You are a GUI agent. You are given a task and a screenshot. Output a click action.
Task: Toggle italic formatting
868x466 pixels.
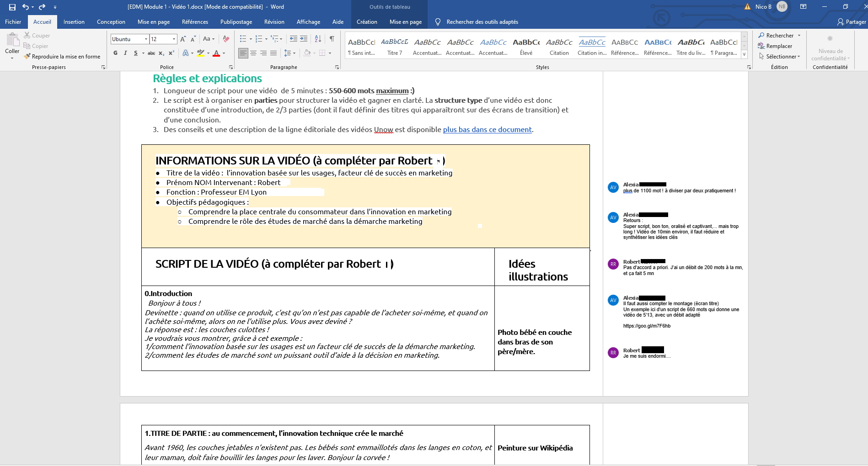pos(125,53)
